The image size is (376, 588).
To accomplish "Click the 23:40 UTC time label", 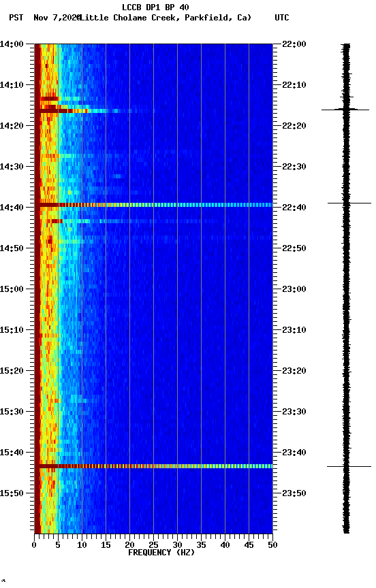I will click(294, 453).
